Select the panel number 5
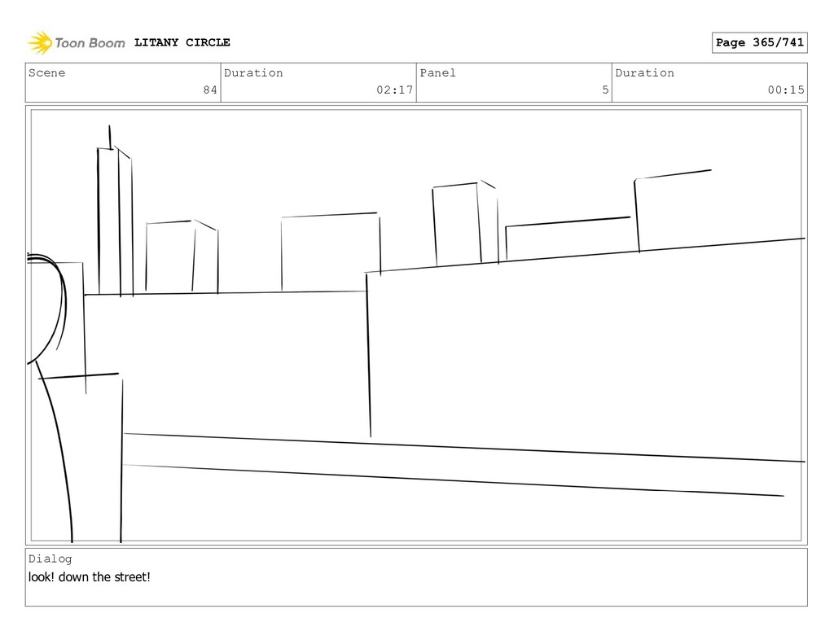This screenshot has width=834, height=644. click(x=605, y=90)
